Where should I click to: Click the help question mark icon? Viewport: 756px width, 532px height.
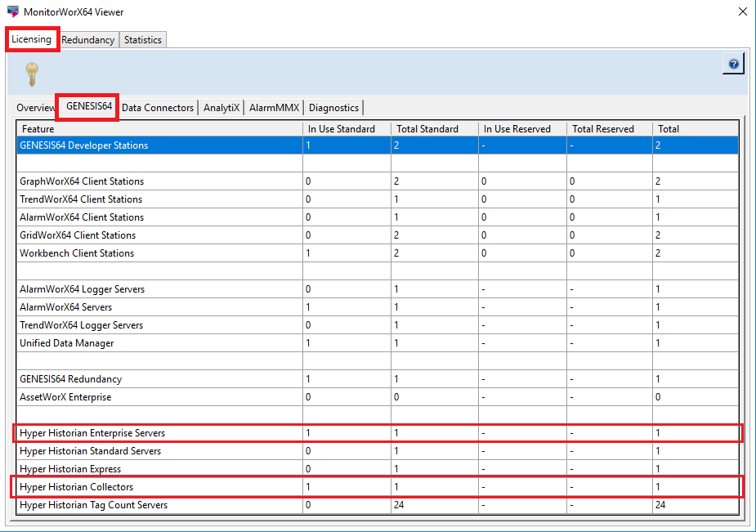pos(733,64)
